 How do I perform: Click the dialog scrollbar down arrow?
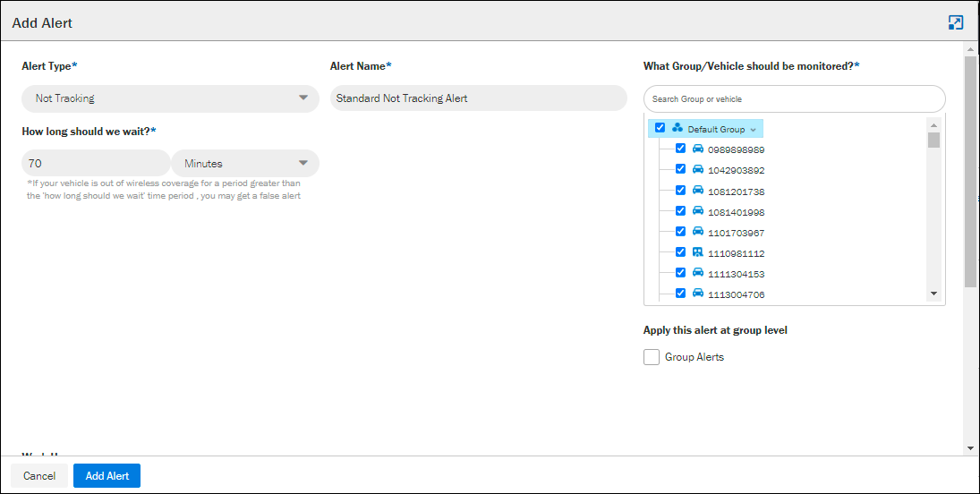[971, 448]
